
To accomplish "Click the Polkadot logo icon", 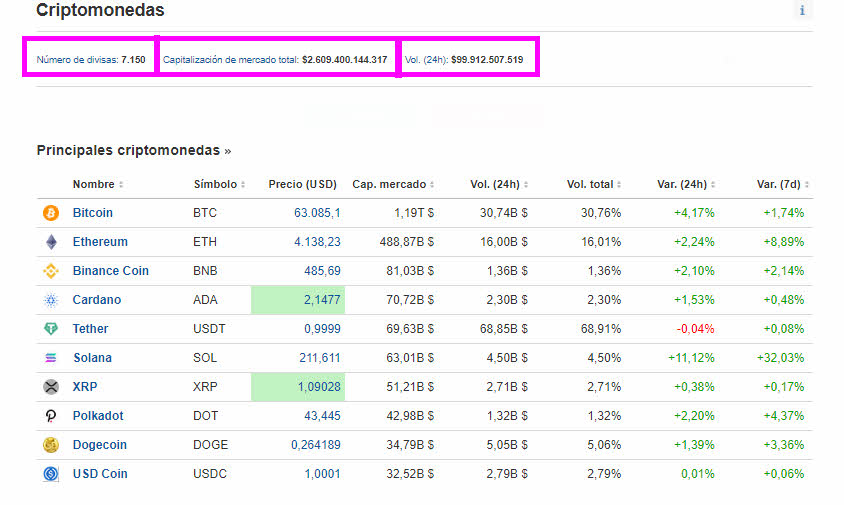I will 51,416.
